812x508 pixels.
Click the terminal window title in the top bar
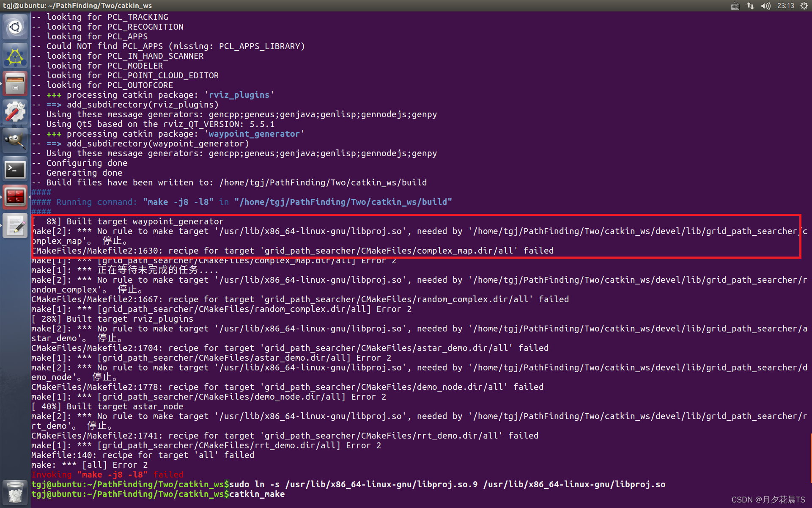coord(77,6)
